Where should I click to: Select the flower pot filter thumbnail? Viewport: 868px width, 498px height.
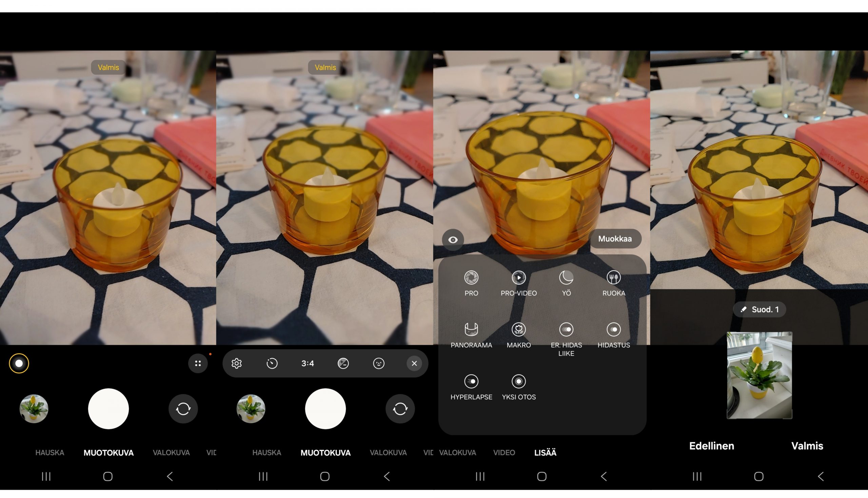759,375
